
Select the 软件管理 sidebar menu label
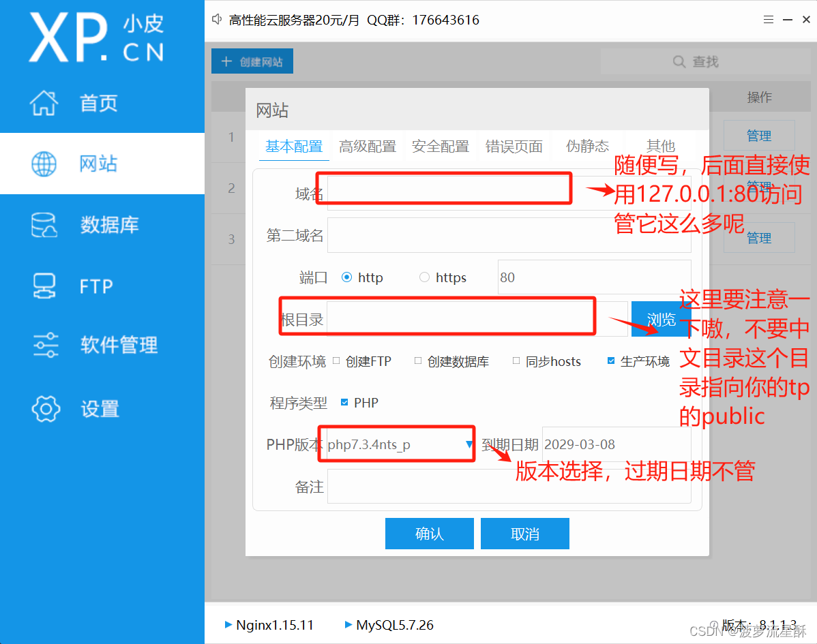(119, 345)
